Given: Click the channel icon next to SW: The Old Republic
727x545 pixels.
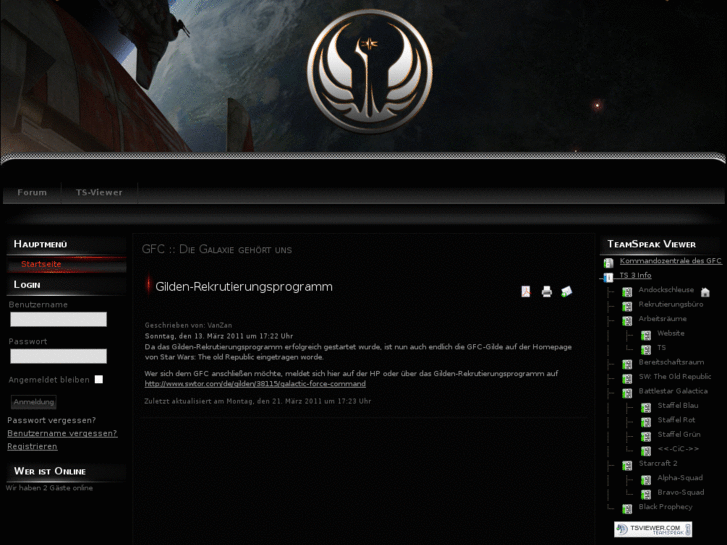Looking at the screenshot, I should click(x=627, y=378).
